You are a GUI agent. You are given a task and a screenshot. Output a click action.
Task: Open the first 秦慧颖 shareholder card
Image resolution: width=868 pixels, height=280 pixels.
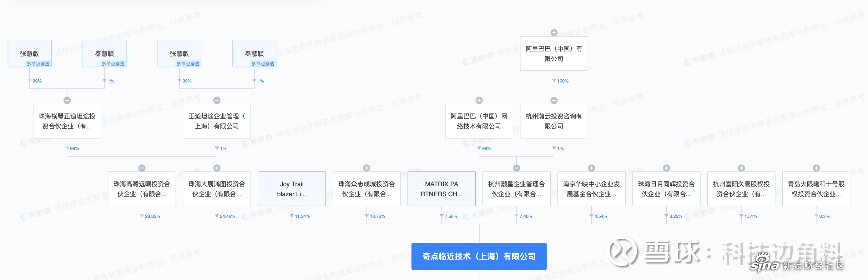tap(104, 53)
